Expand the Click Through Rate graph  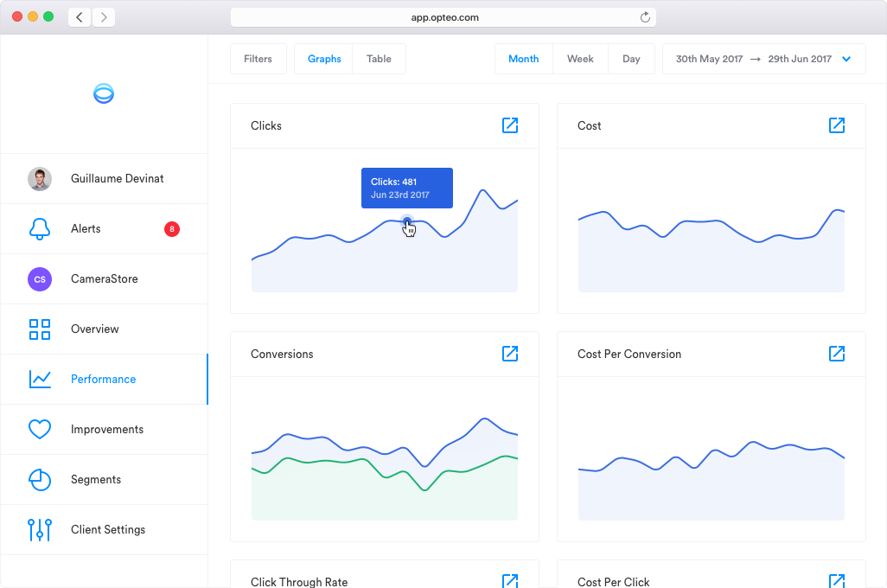[510, 580]
